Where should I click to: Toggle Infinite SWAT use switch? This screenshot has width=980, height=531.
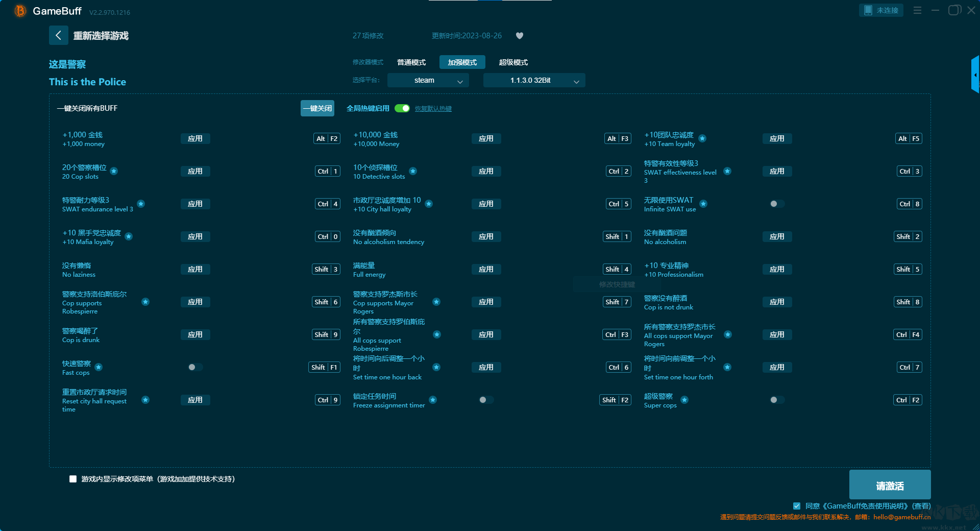pos(777,204)
